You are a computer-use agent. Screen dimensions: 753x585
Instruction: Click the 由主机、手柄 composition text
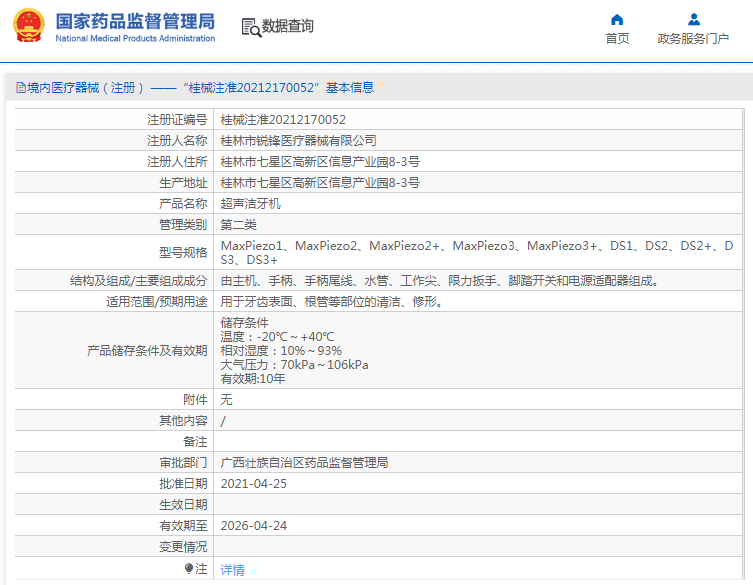point(439,280)
